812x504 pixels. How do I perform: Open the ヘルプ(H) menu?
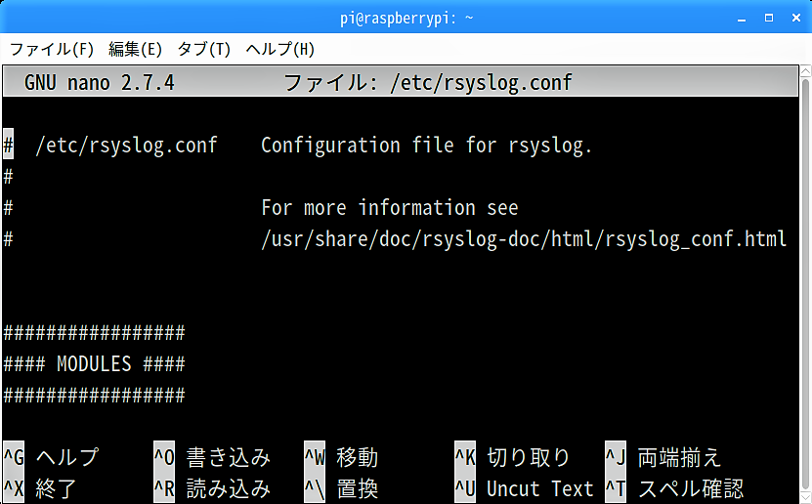coord(280,50)
